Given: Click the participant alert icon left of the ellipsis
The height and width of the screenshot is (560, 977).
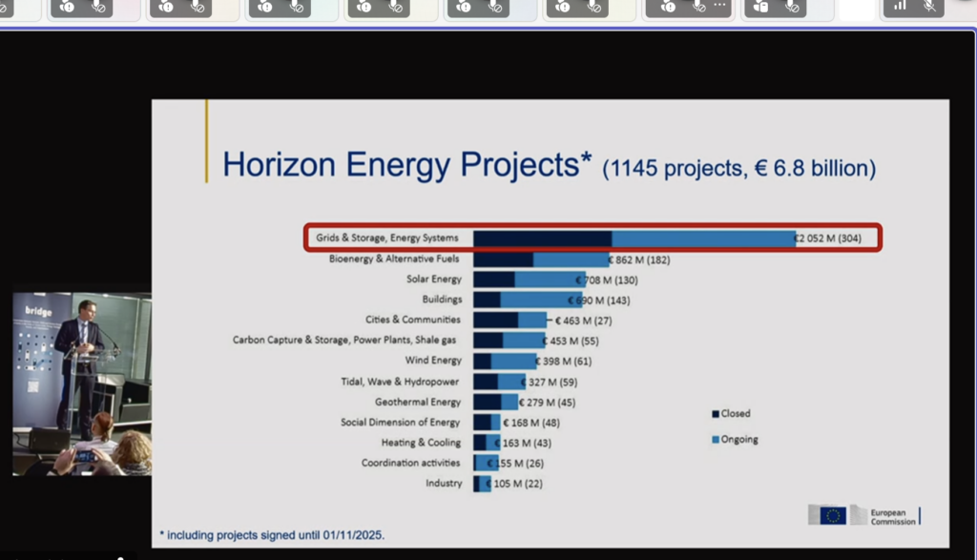Looking at the screenshot, I should [668, 6].
